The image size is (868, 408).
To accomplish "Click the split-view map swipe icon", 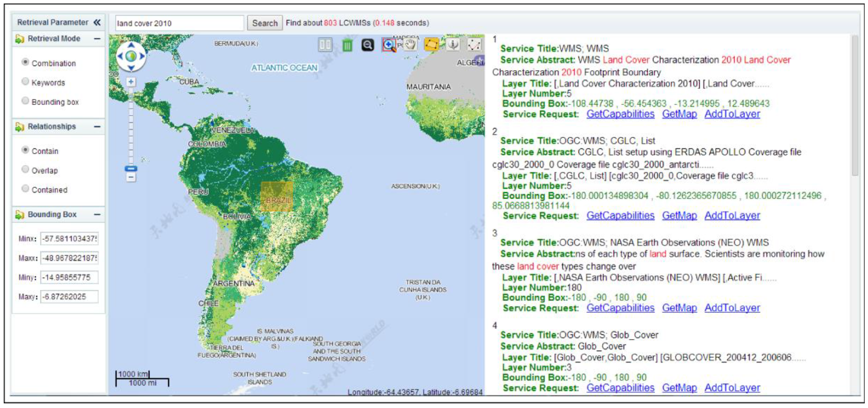I will coord(325,45).
